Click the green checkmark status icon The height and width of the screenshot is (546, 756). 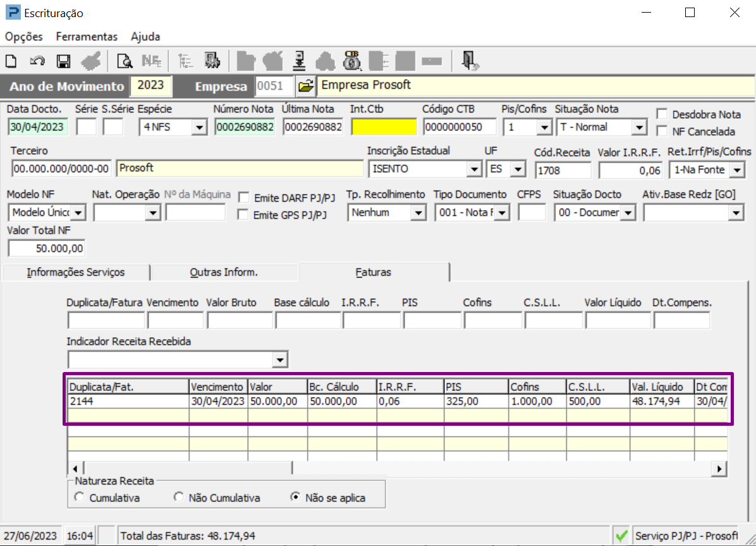pyautogui.click(x=621, y=535)
